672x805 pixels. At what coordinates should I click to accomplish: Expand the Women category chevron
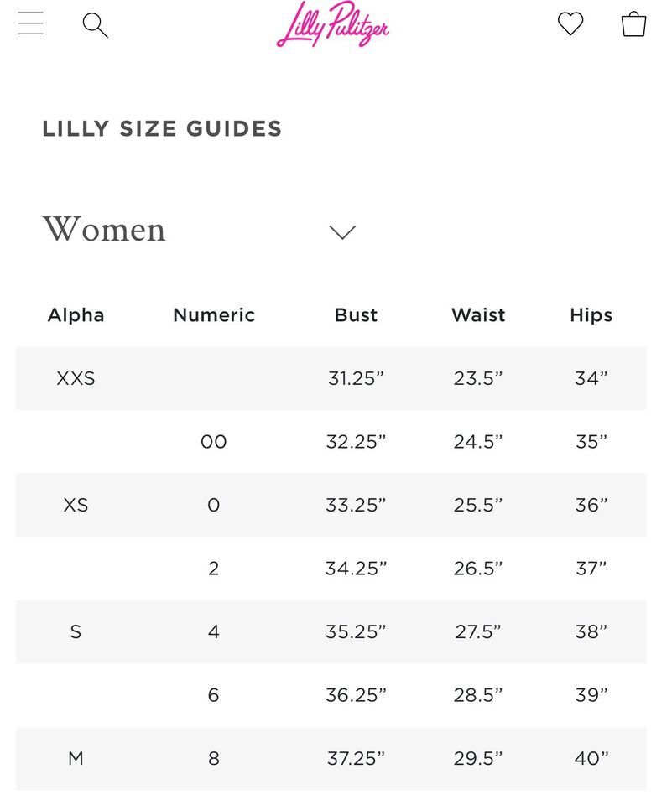point(342,232)
